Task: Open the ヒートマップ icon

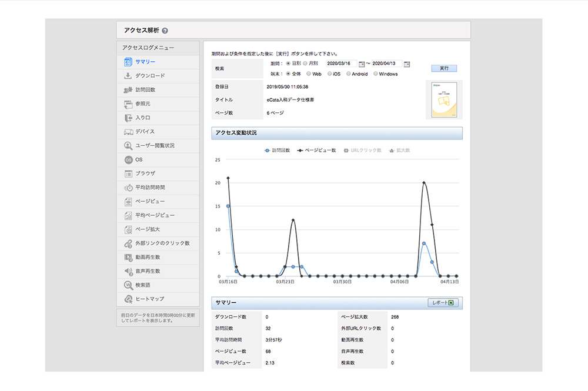Action: 128,299
